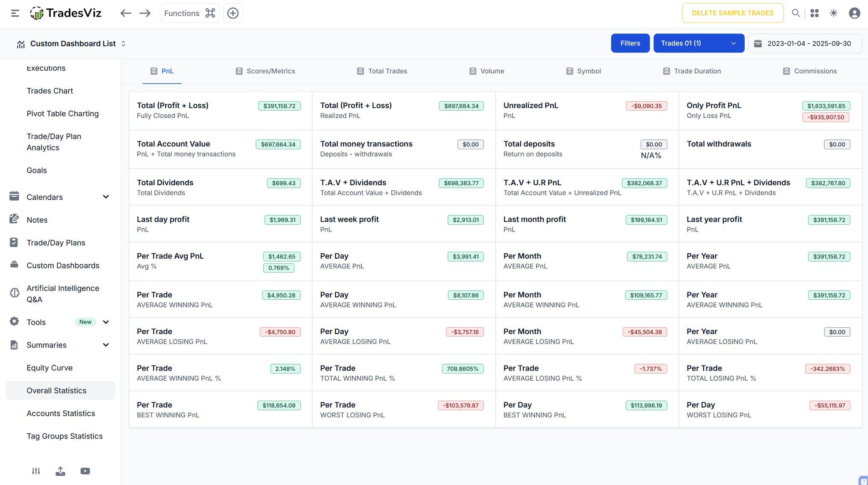Open the date range picker field
868x485 pixels.
[804, 43]
